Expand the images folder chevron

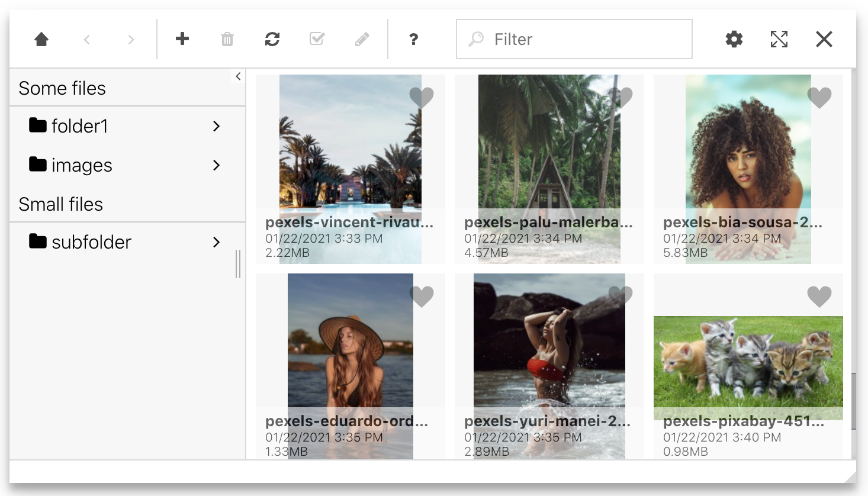coord(216,165)
